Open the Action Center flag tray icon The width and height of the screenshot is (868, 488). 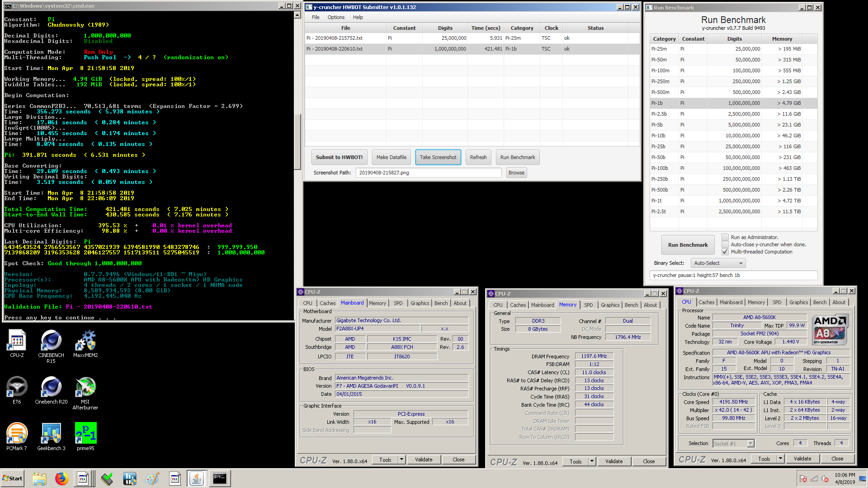pos(803,479)
